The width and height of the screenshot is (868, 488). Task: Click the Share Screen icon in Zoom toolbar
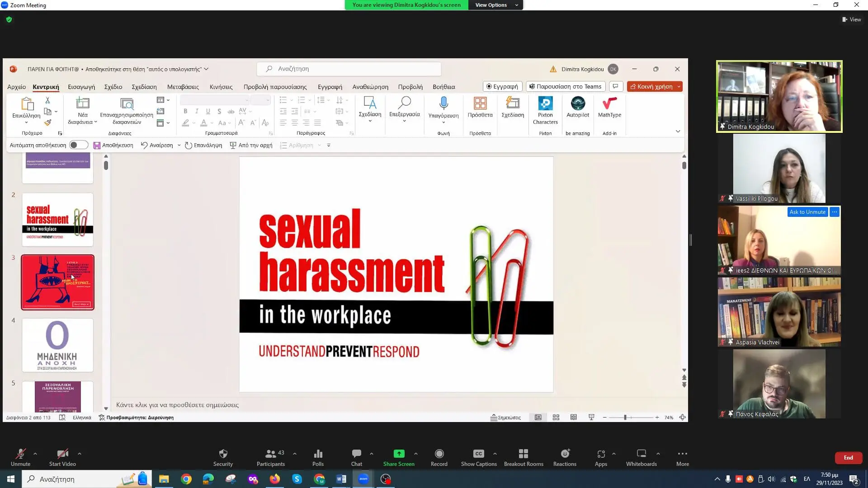[398, 454]
